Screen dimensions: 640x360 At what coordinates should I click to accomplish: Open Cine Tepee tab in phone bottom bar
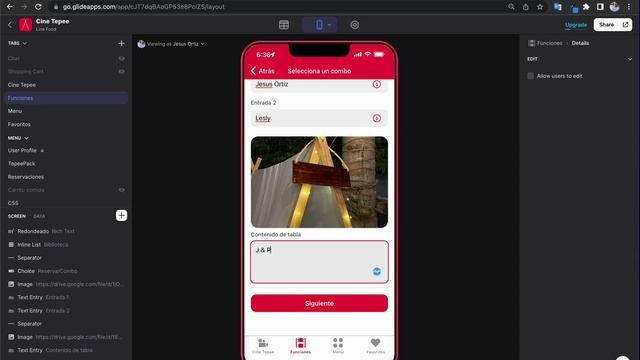tap(263, 346)
